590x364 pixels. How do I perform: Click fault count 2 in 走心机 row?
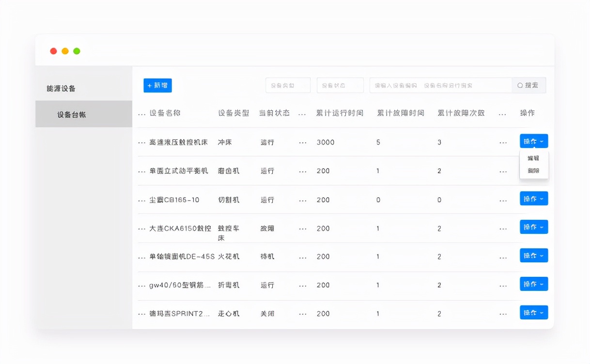tap(439, 314)
